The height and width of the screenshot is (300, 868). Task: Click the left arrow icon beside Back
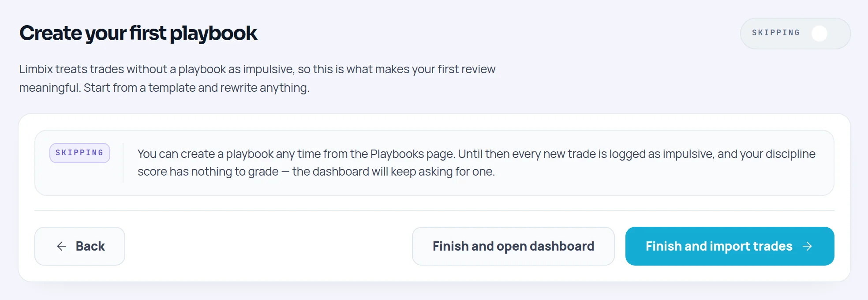click(62, 246)
